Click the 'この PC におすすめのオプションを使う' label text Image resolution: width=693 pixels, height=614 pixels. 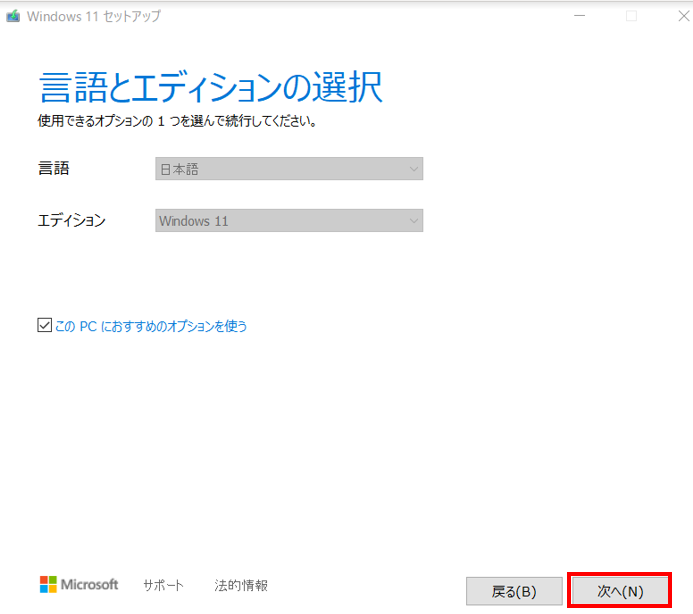(x=151, y=326)
